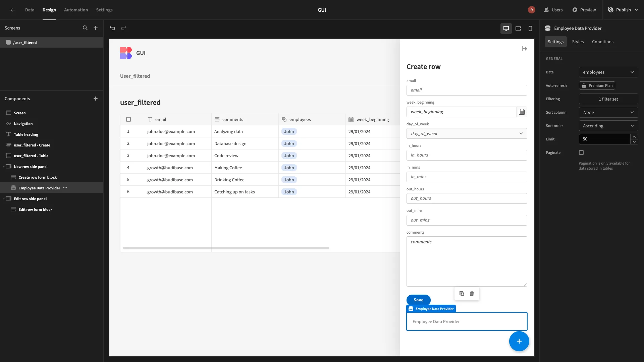Click the table horizontal scrollbar

tap(226, 248)
